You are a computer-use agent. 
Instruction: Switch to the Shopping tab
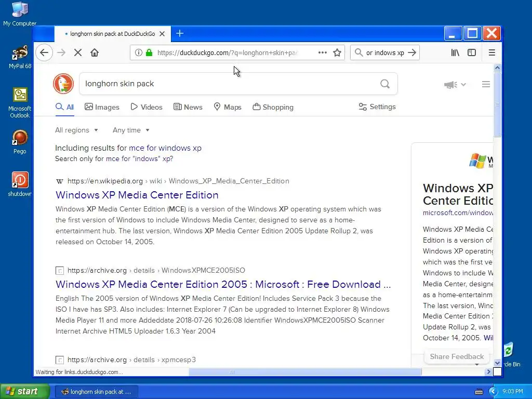pyautogui.click(x=273, y=107)
